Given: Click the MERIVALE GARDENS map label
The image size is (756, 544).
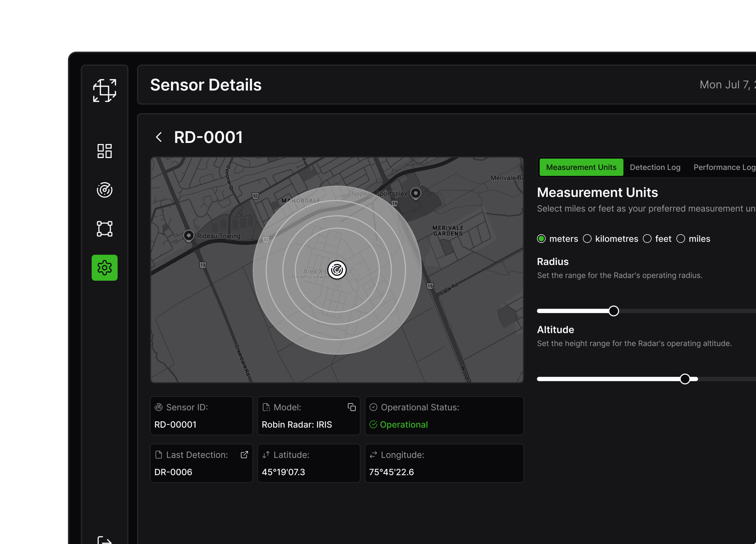Looking at the screenshot, I should [x=448, y=231].
